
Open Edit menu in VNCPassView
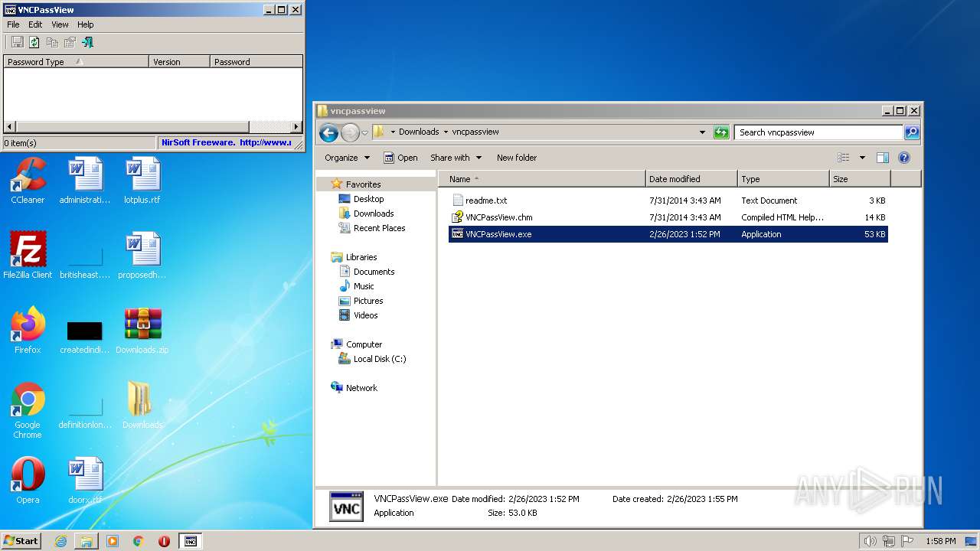click(x=35, y=24)
